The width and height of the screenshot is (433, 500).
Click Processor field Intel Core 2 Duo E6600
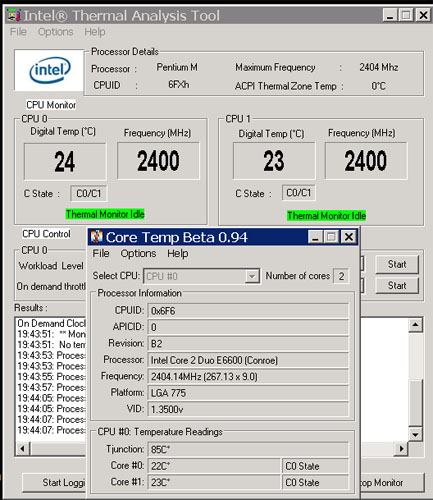(x=248, y=360)
